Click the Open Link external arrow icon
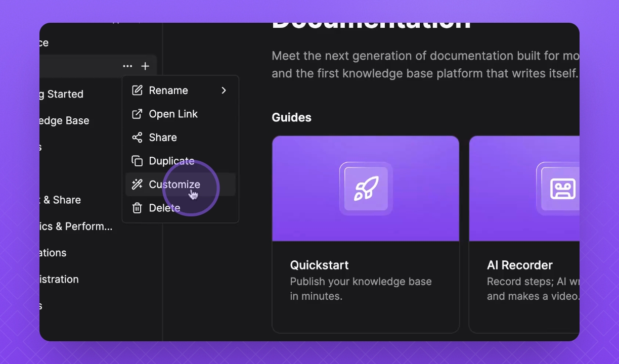 point(137,114)
